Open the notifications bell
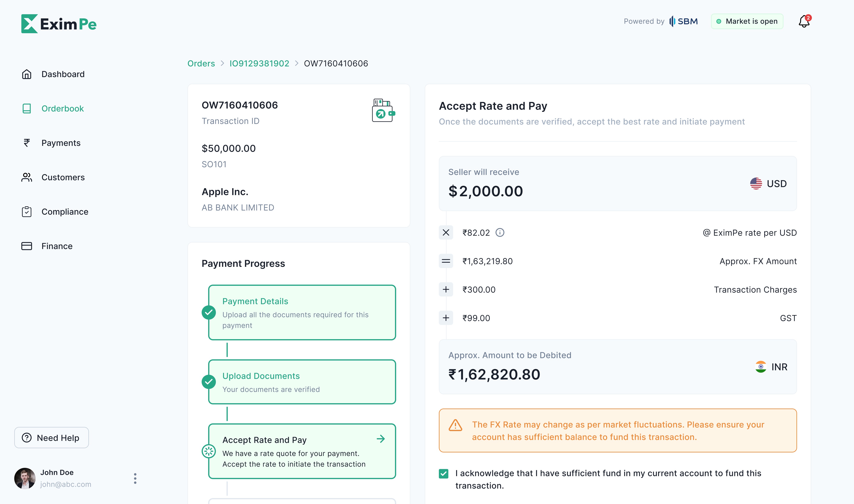854x504 pixels. tap(804, 21)
